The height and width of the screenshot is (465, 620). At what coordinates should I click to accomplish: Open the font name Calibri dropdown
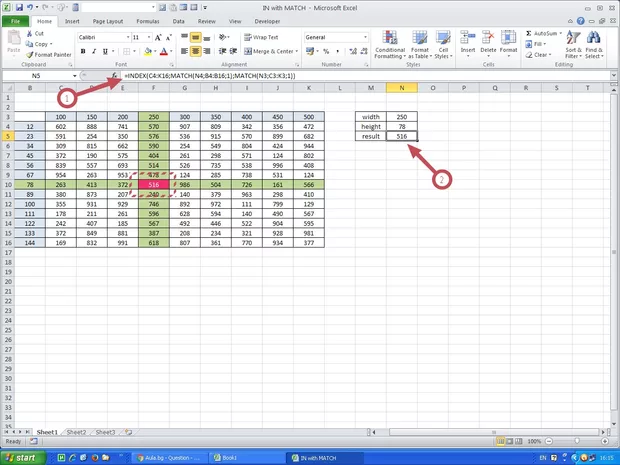click(127, 37)
